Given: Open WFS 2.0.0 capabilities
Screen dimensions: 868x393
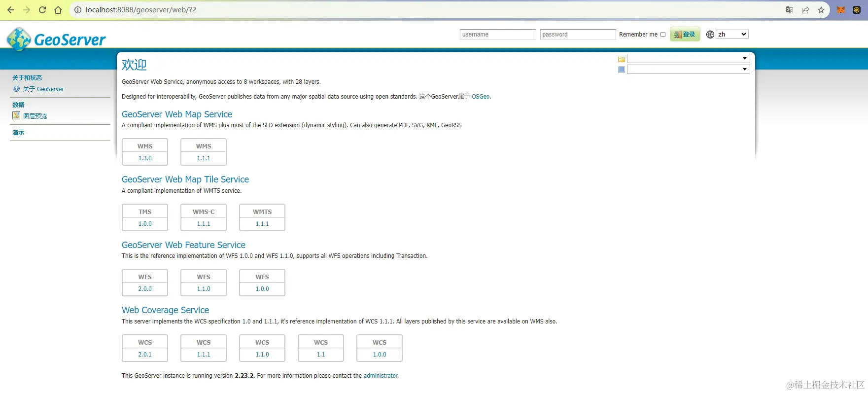Looking at the screenshot, I should coord(145,289).
